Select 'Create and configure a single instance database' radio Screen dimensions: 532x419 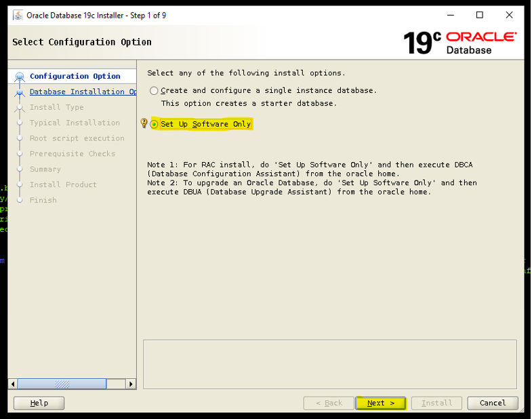coord(154,91)
